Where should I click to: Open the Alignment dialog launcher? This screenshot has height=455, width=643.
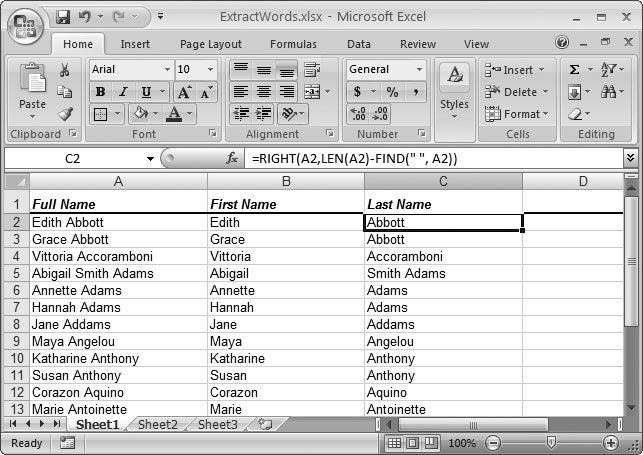(x=329, y=133)
